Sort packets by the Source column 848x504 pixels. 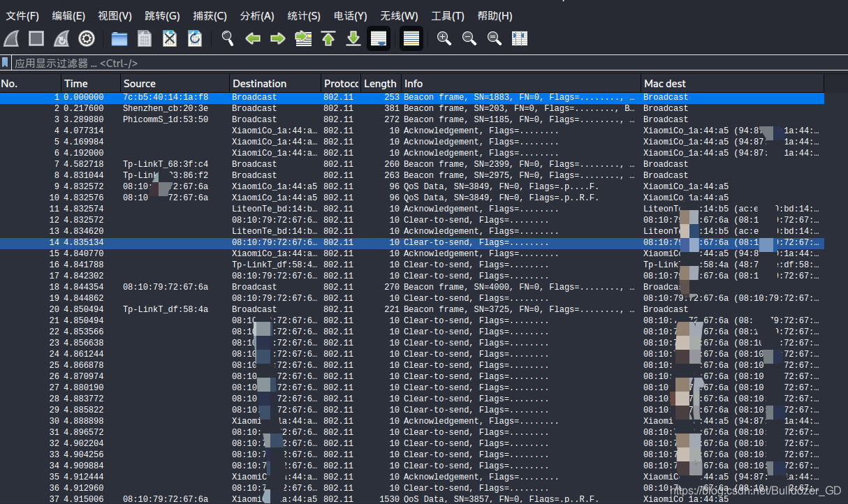(x=175, y=83)
